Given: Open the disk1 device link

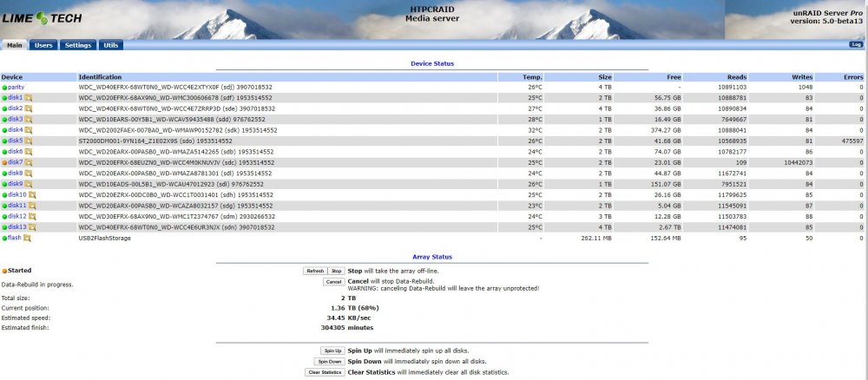Looking at the screenshot, I should pyautogui.click(x=16, y=98).
